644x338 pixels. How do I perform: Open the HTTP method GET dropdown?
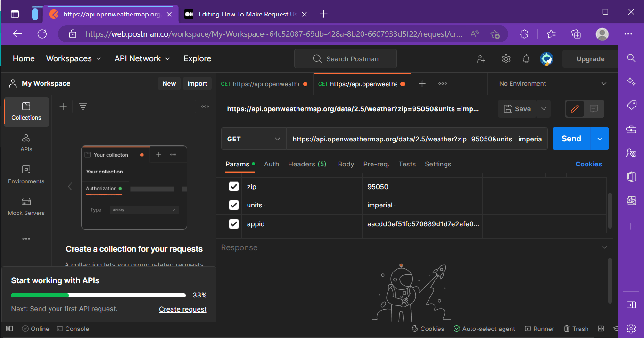[254, 139]
